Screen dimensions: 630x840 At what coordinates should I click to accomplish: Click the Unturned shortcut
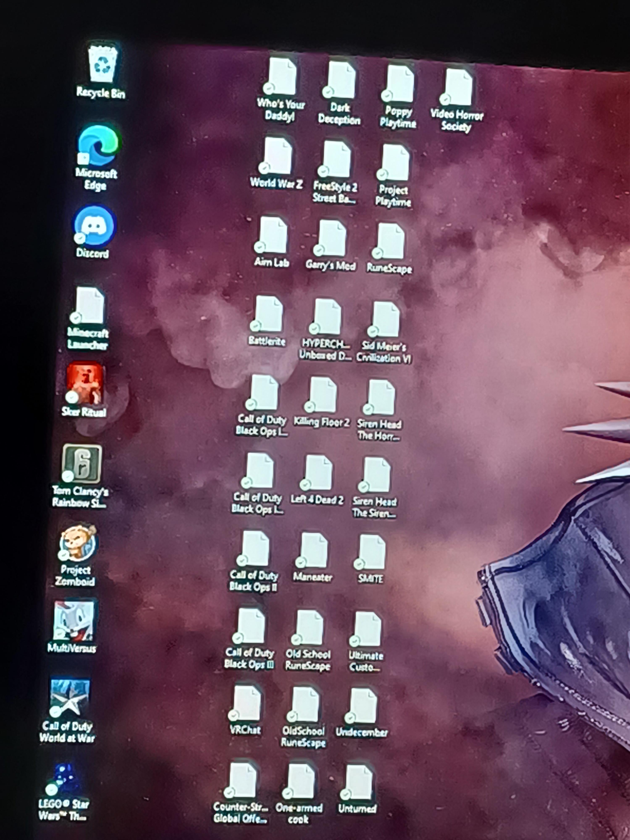[357, 790]
